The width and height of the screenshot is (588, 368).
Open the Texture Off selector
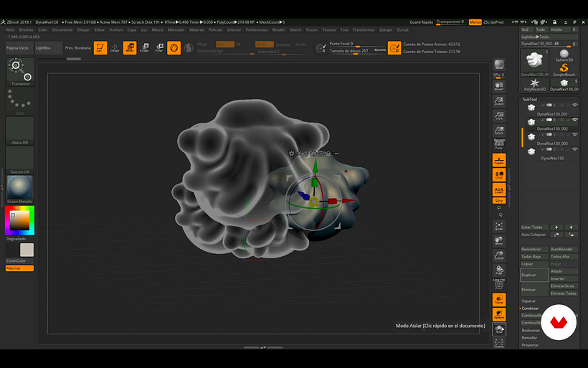click(x=20, y=160)
